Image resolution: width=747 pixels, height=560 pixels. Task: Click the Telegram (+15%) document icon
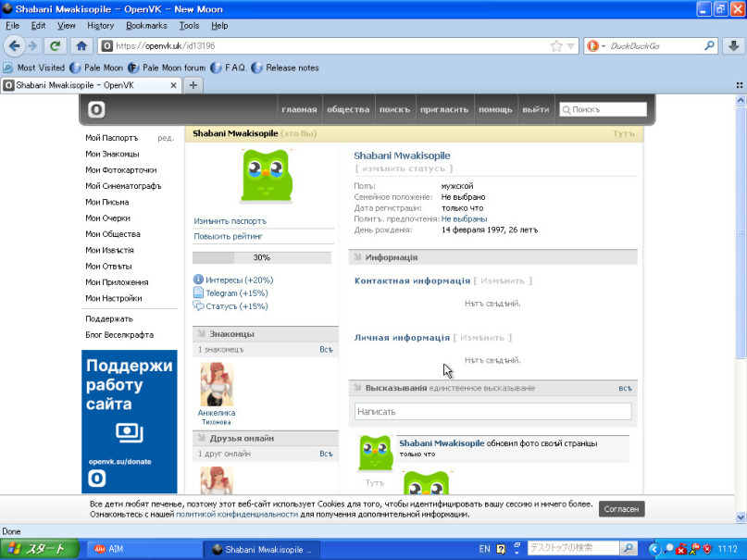point(198,292)
